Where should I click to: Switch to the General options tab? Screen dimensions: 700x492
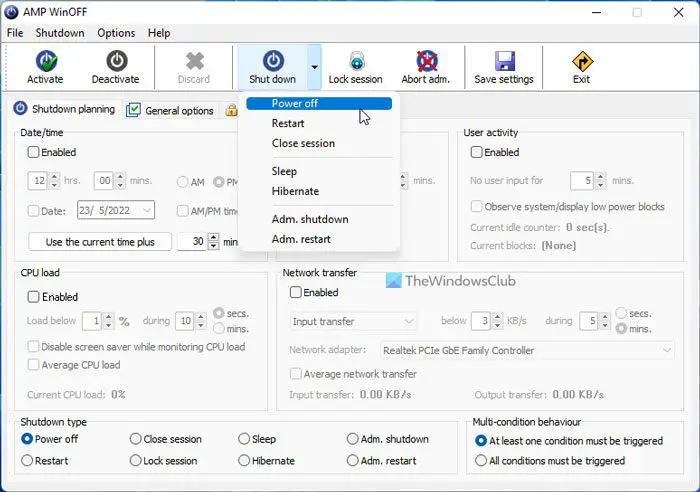pyautogui.click(x=170, y=110)
